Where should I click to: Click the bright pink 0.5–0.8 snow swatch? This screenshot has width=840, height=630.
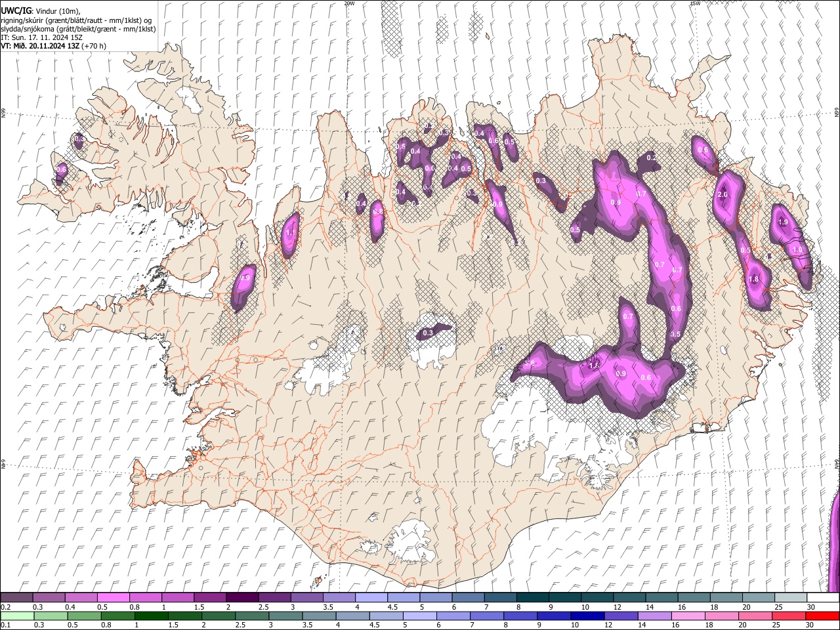coord(113,597)
